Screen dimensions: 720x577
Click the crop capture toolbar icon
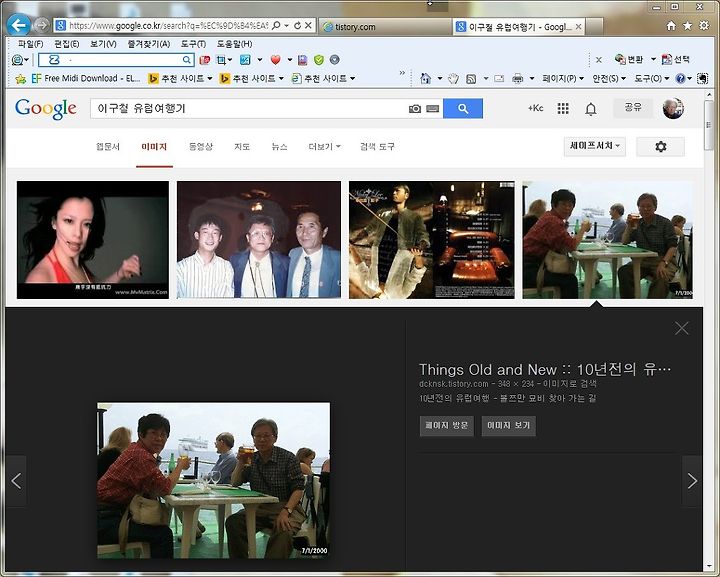221,60
